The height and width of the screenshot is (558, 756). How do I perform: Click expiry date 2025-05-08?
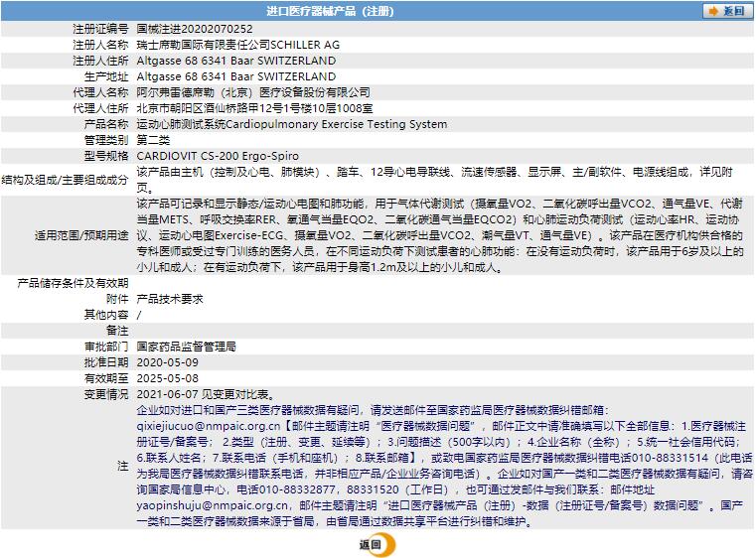(167, 378)
